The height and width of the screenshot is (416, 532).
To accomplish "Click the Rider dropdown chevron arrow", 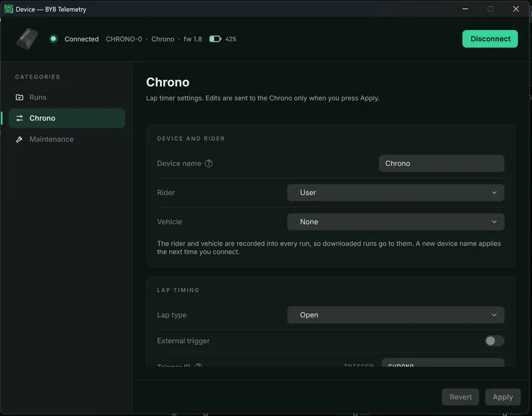I will [x=494, y=192].
